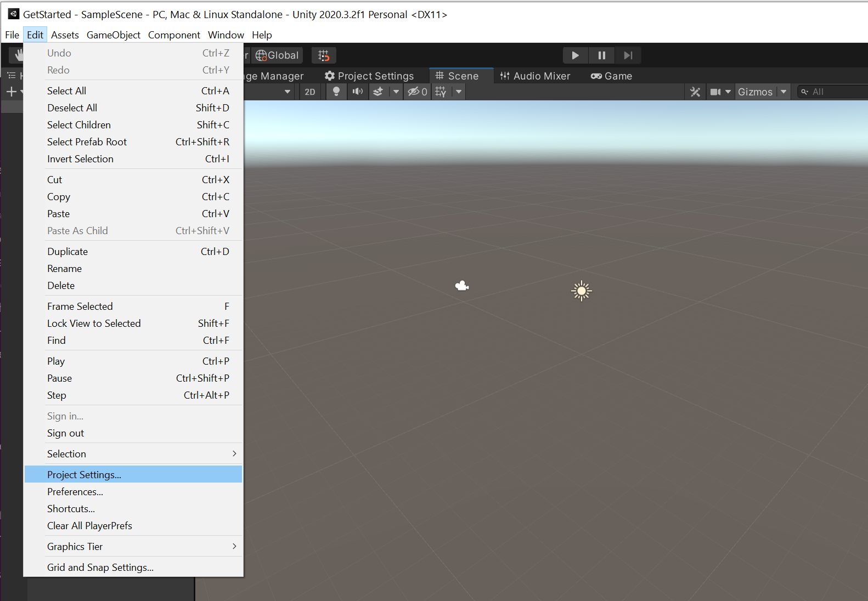Choose Invert Selection menu entry
This screenshot has height=601, width=868.
point(133,159)
